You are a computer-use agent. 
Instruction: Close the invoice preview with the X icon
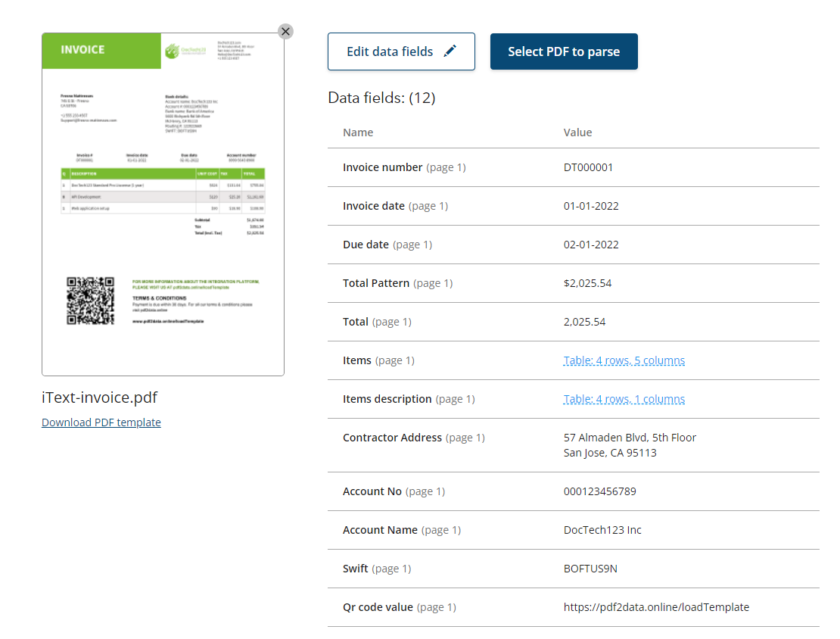285,31
